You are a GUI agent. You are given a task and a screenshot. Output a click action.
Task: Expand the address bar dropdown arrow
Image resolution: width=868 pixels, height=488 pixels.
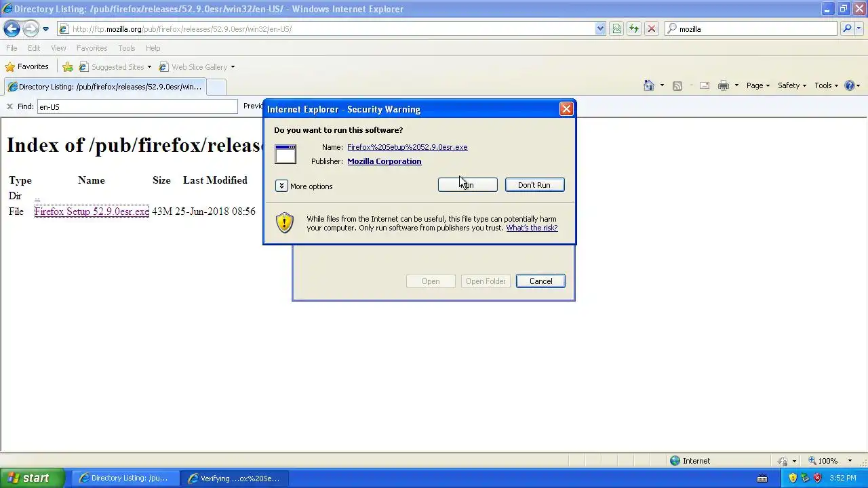coord(600,29)
